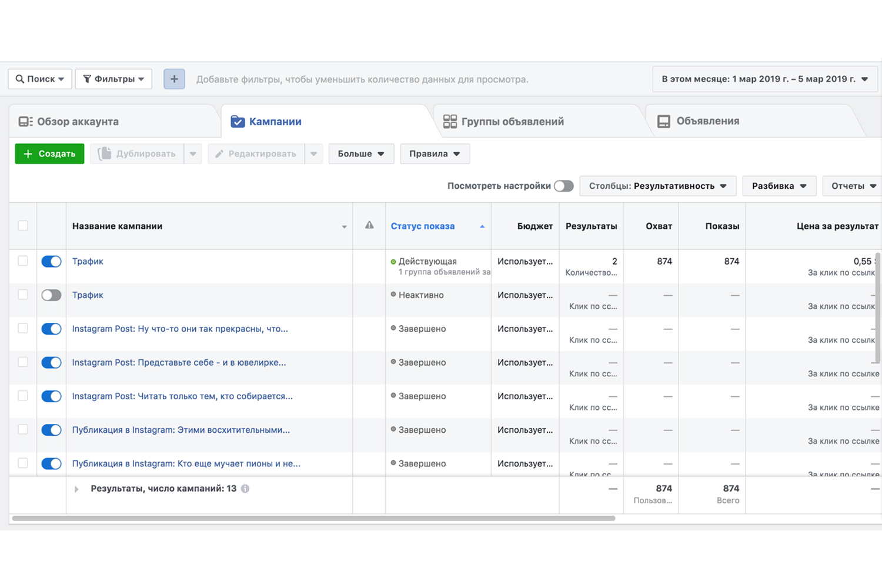Open the date range selector dropdown

pyautogui.click(x=764, y=79)
